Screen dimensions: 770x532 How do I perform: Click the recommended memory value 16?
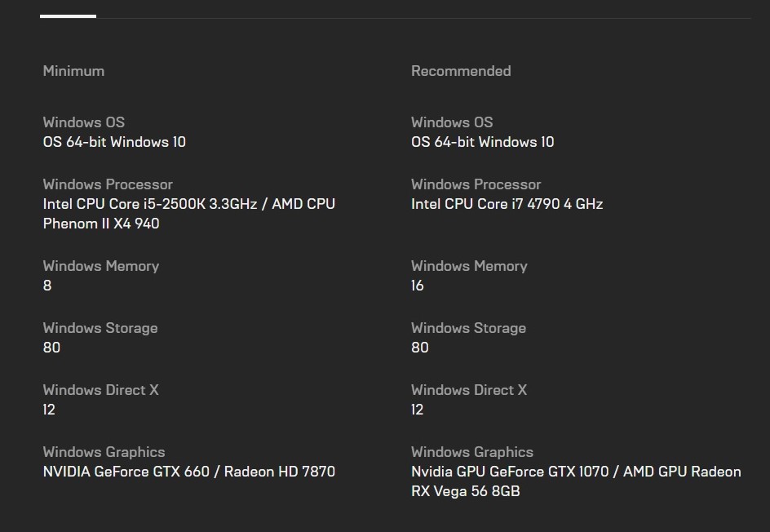418,286
